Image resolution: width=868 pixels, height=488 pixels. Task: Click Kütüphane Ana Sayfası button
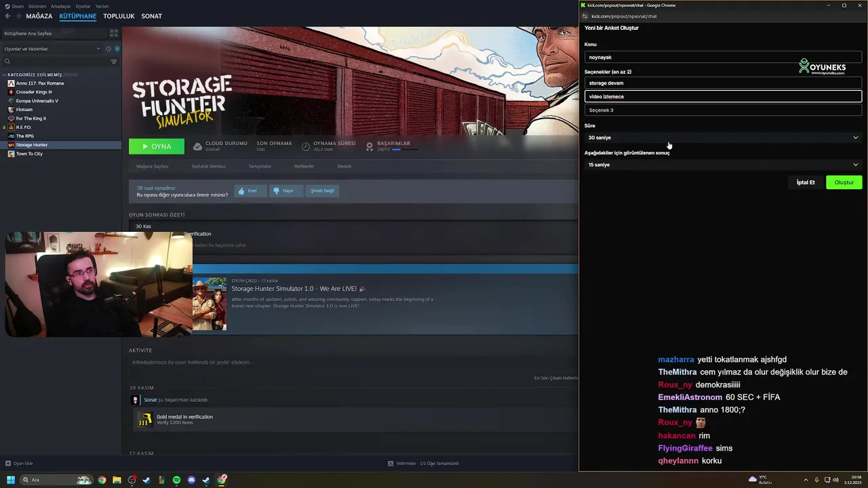tap(54, 33)
